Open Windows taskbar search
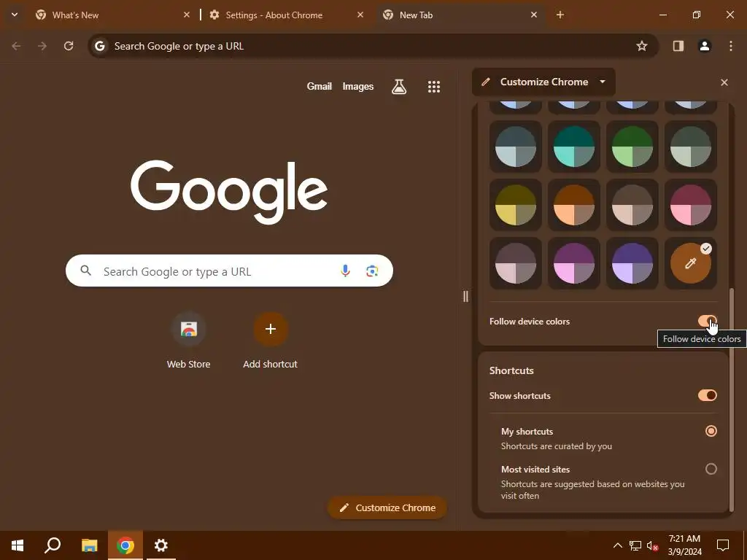The image size is (747, 560). click(x=53, y=545)
